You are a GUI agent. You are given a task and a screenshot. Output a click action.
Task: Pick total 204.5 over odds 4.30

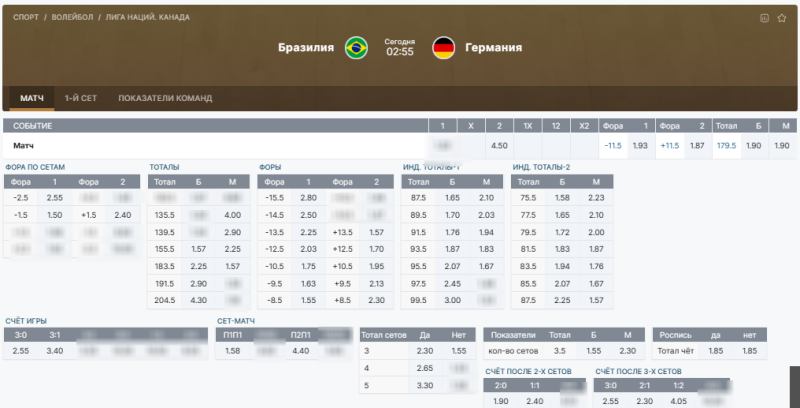[198, 300]
